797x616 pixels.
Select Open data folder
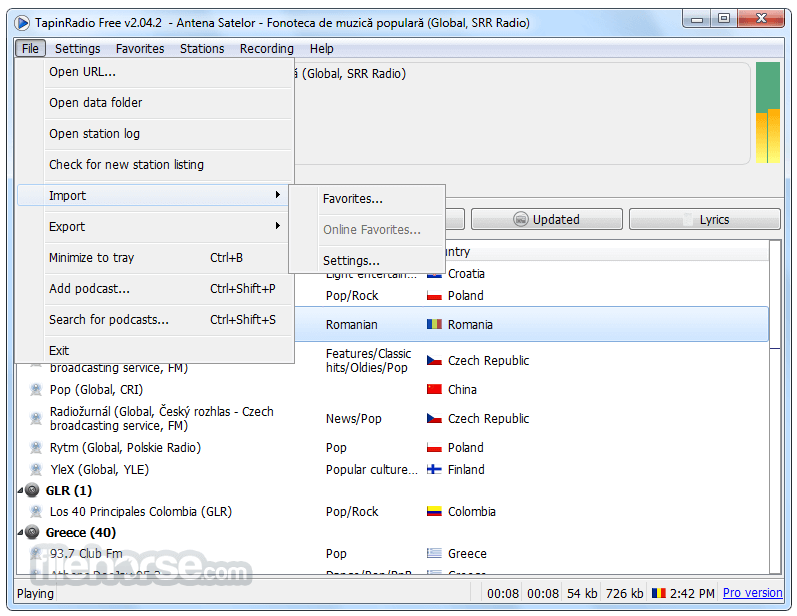point(155,103)
